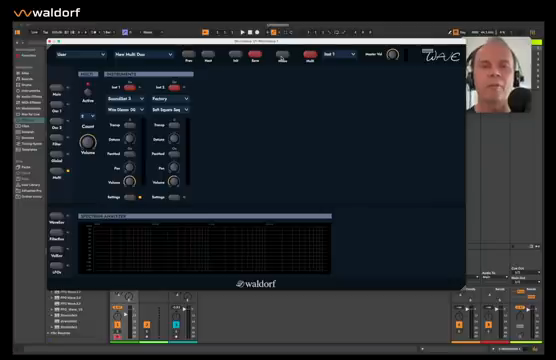556x360 pixels.
Task: Click the orange return track 5 activator
Action: [488, 325]
